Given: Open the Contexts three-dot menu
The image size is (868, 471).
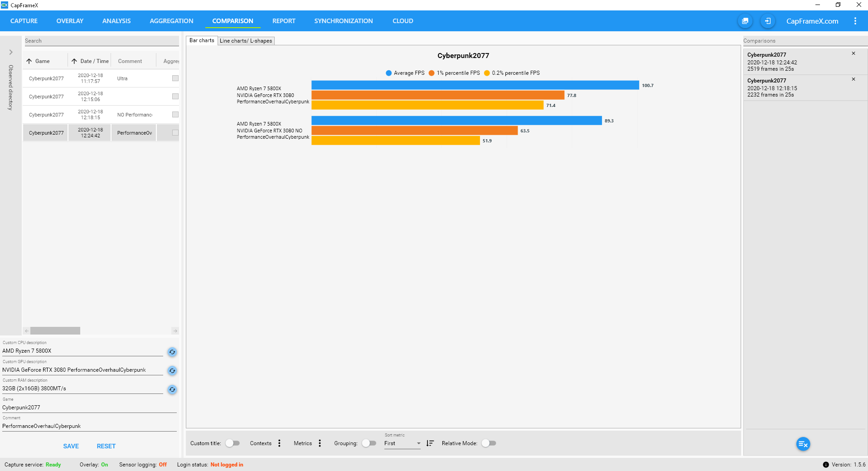Looking at the screenshot, I should pos(279,443).
